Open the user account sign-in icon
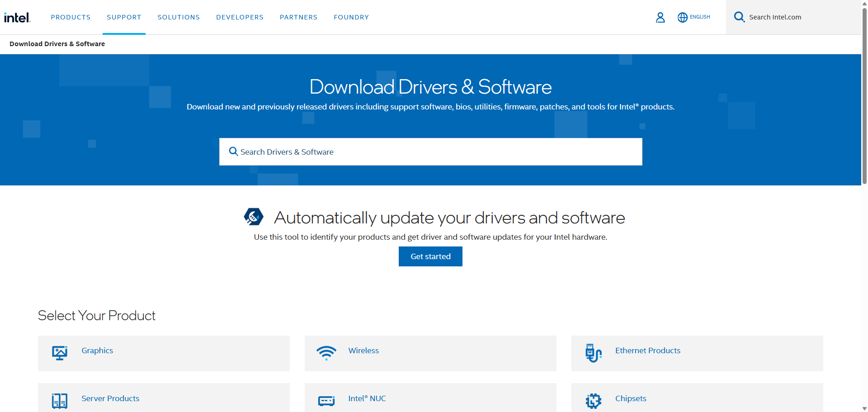868x412 pixels. tap(660, 17)
